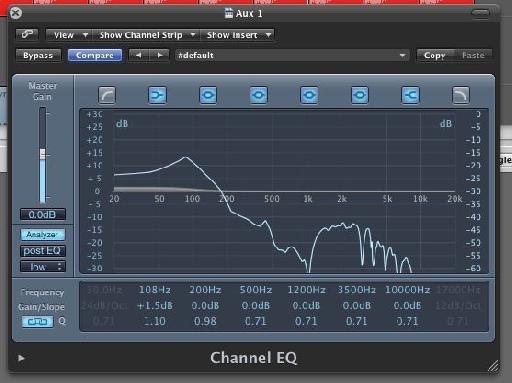The image size is (512, 383).
Task: Enable the high-pass filter band icon
Action: tap(107, 95)
